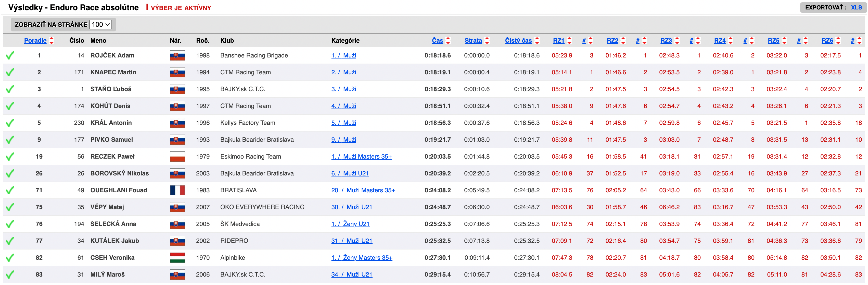Click the Poradie column sort arrows icon
The image size is (868, 285).
[x=52, y=40]
